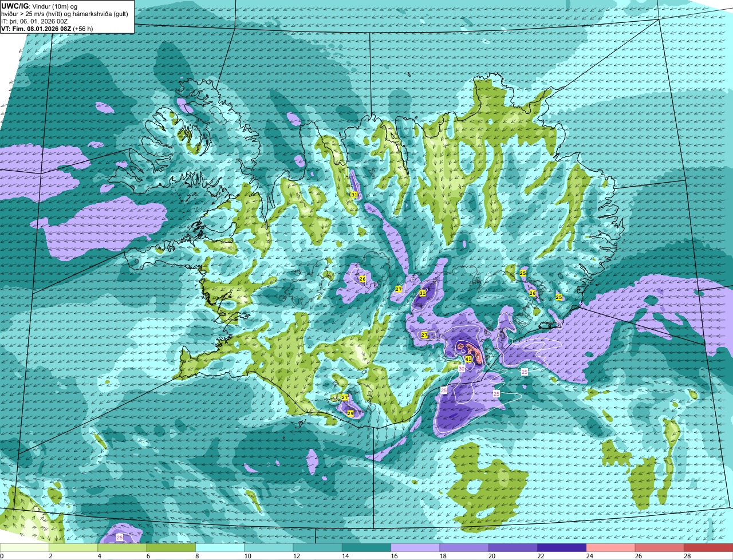Click the 6–8 olive green legend swatch
Viewport: 733px width, 560px height.
coord(172,547)
